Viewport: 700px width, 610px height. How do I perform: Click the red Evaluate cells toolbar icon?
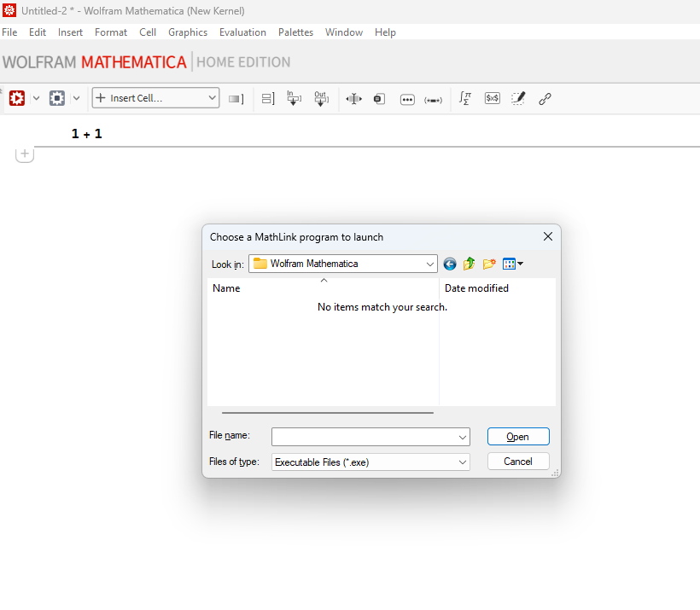coord(17,98)
